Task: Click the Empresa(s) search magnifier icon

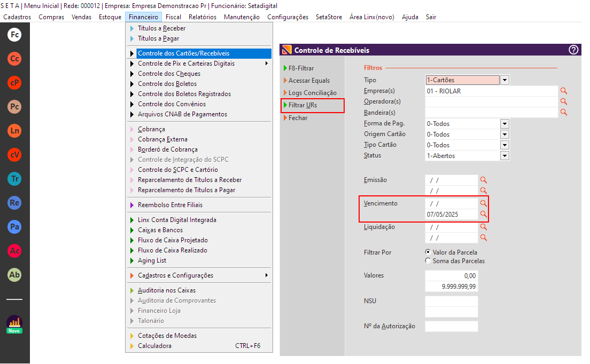Action: pyautogui.click(x=563, y=91)
